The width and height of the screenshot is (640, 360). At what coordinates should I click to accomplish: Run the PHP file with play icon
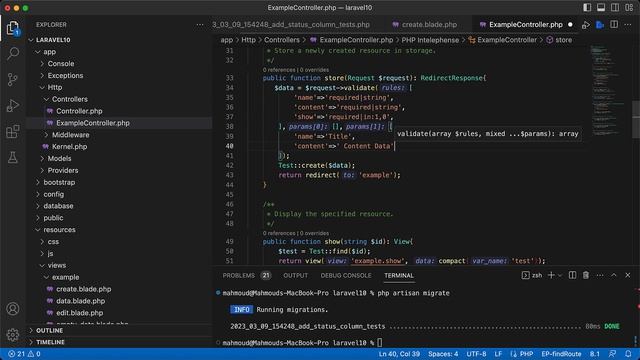pos(586,25)
